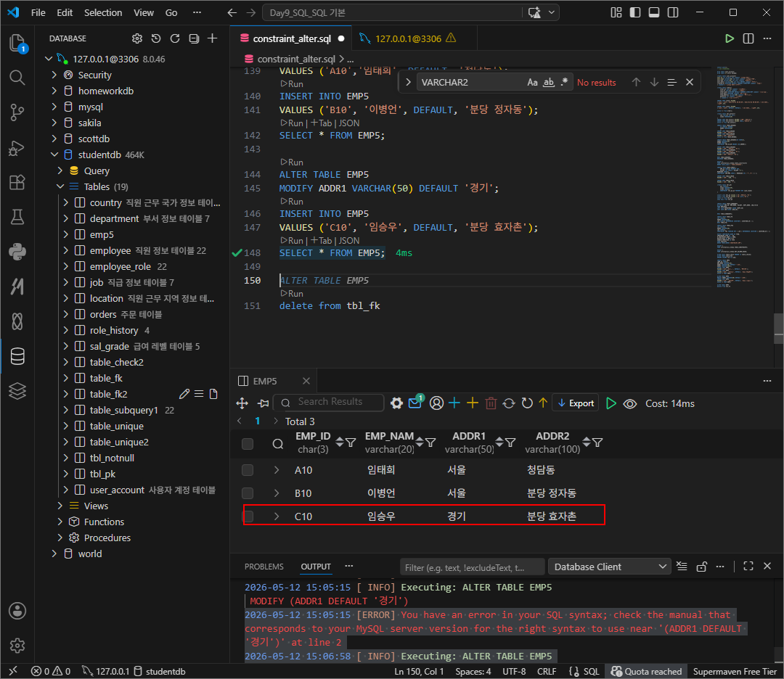Open the Database Client output channel dropdown
This screenshot has width=784, height=679.
coord(609,567)
